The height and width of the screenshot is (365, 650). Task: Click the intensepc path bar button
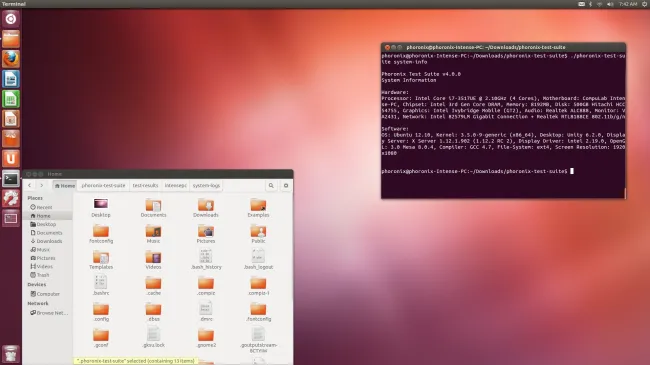click(176, 185)
